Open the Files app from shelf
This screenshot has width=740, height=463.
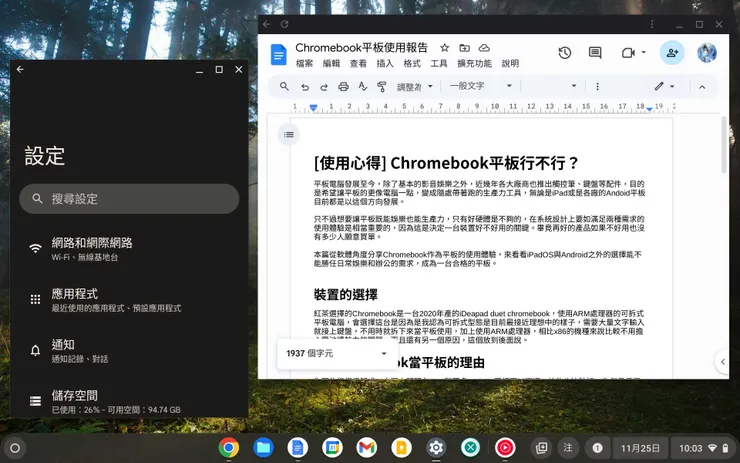coord(263,447)
